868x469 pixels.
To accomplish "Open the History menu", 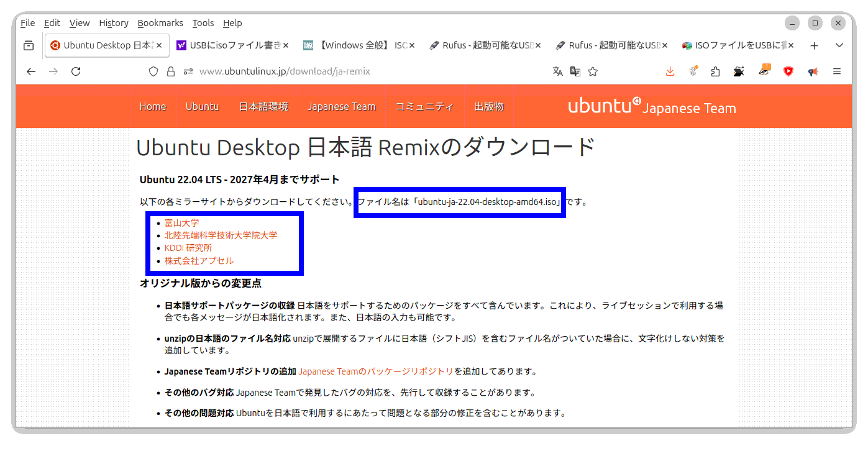I will click(114, 23).
